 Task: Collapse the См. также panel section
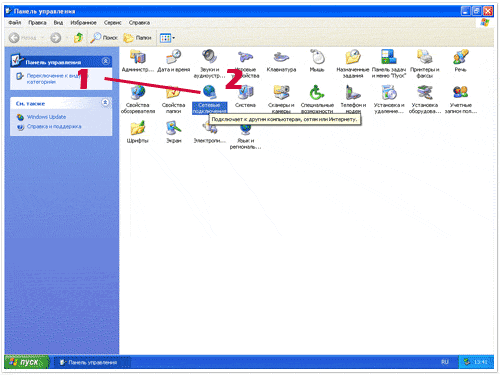tap(105, 103)
